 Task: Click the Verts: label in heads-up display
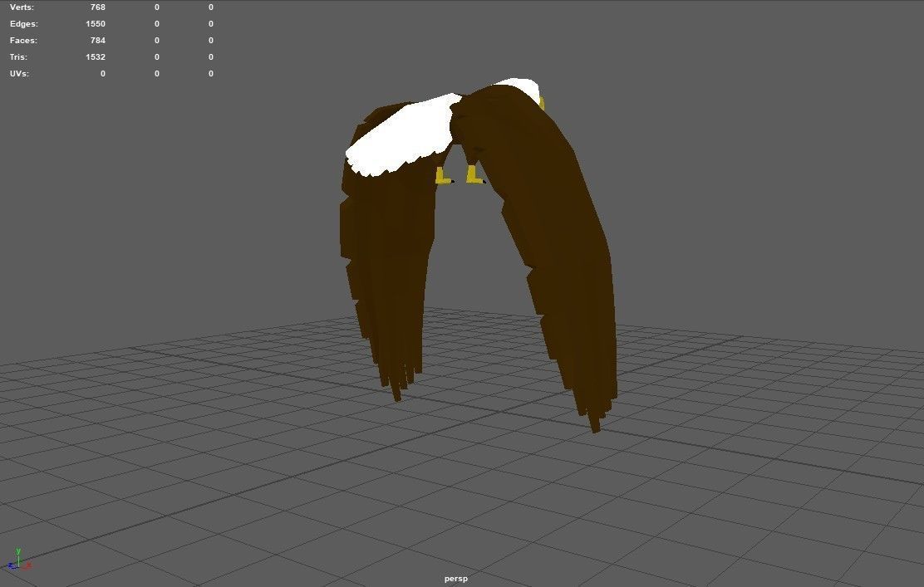point(22,7)
